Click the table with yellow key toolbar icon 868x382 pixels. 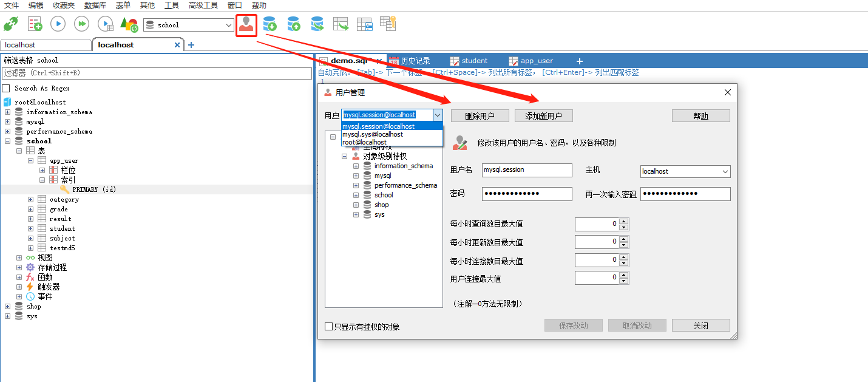pyautogui.click(x=388, y=24)
